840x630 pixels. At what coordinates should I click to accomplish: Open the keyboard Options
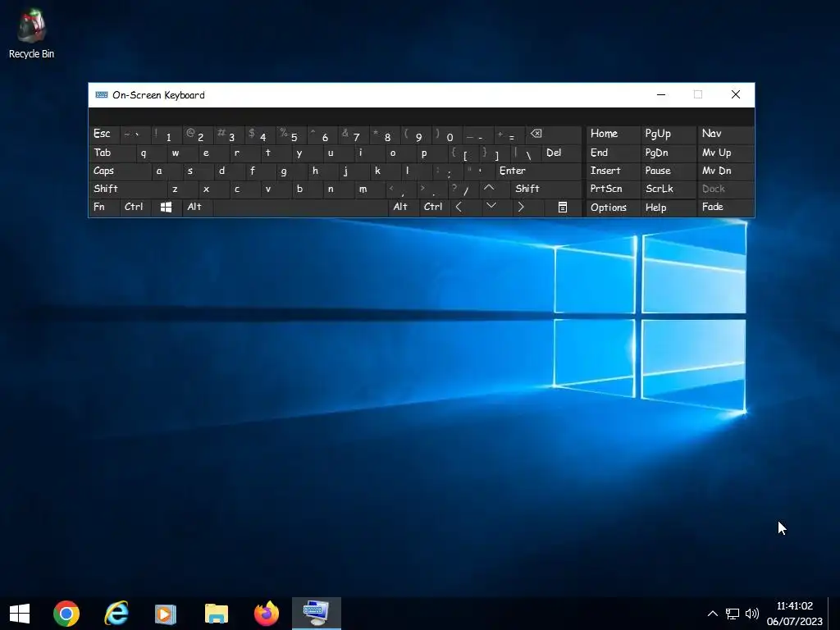pyautogui.click(x=614, y=208)
